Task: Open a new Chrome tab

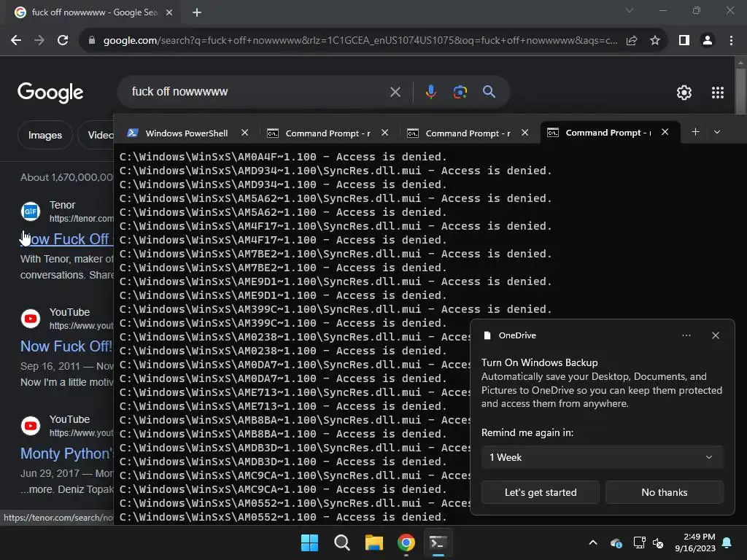Action: point(197,13)
